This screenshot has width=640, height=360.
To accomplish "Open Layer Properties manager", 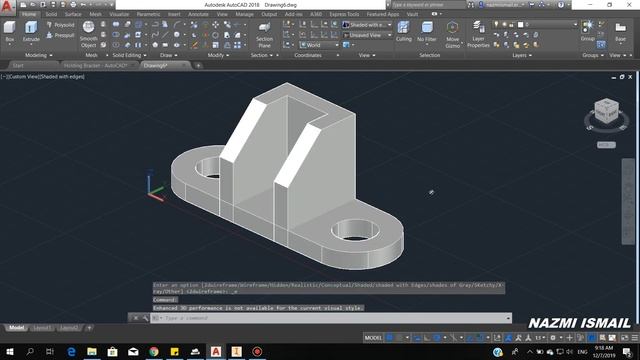I will pyautogui.click(x=478, y=35).
